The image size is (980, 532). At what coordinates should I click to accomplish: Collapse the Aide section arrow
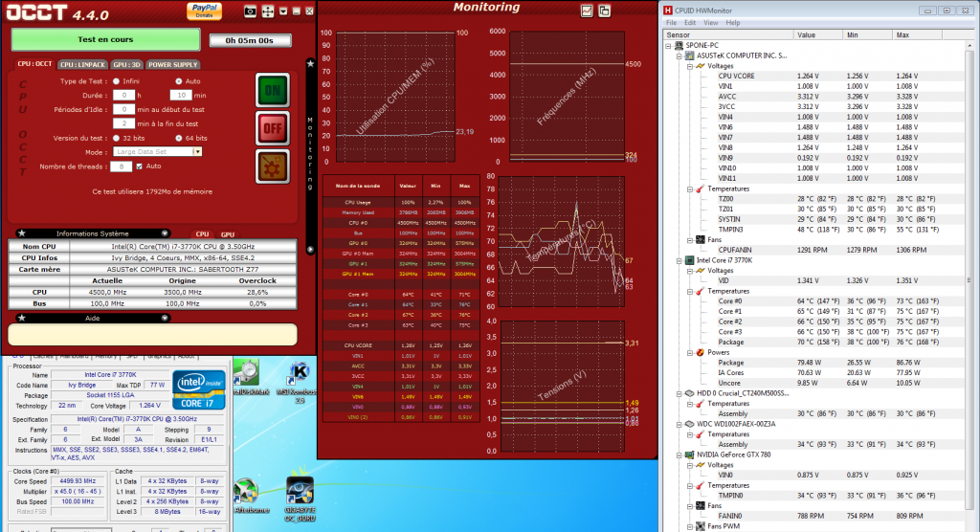pos(165,318)
